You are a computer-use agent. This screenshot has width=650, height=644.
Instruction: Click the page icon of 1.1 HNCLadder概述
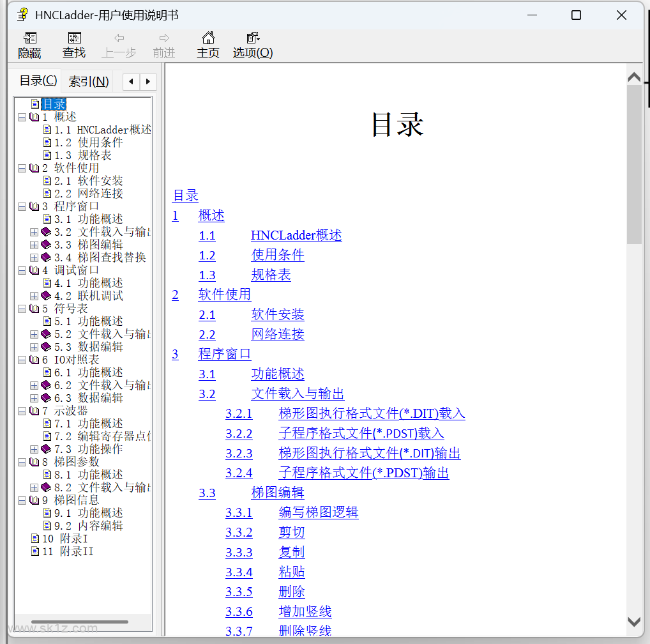coord(48,130)
